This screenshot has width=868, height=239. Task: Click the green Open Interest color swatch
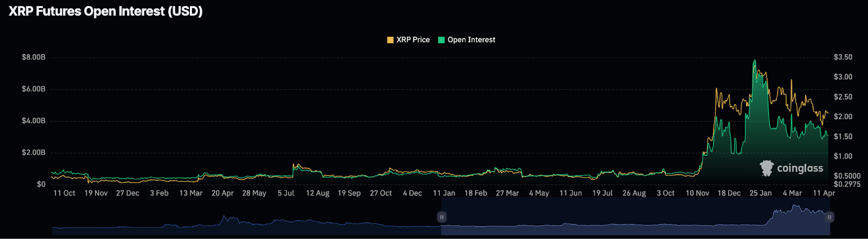tap(441, 40)
